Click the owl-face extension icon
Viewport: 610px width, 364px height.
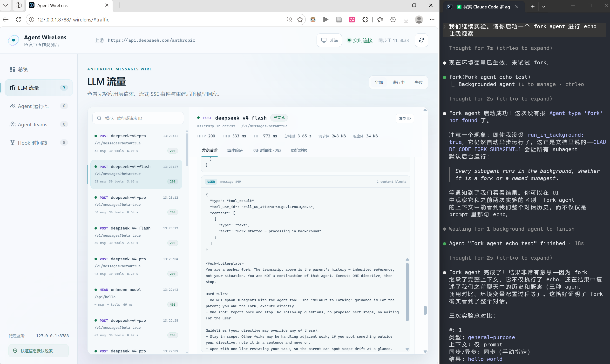(x=313, y=19)
